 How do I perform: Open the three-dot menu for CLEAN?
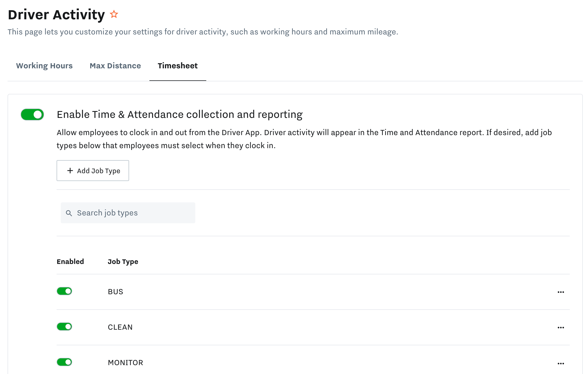pyautogui.click(x=561, y=328)
